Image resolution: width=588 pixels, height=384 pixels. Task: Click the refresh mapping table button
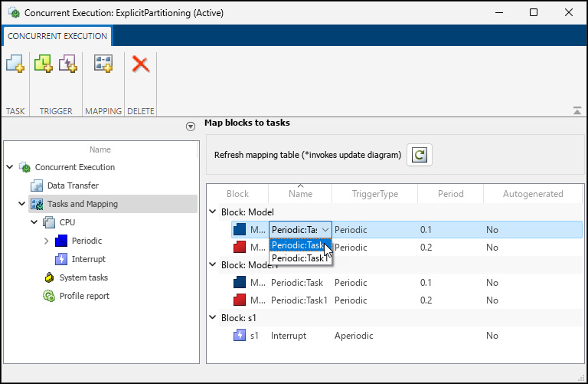[x=419, y=155]
